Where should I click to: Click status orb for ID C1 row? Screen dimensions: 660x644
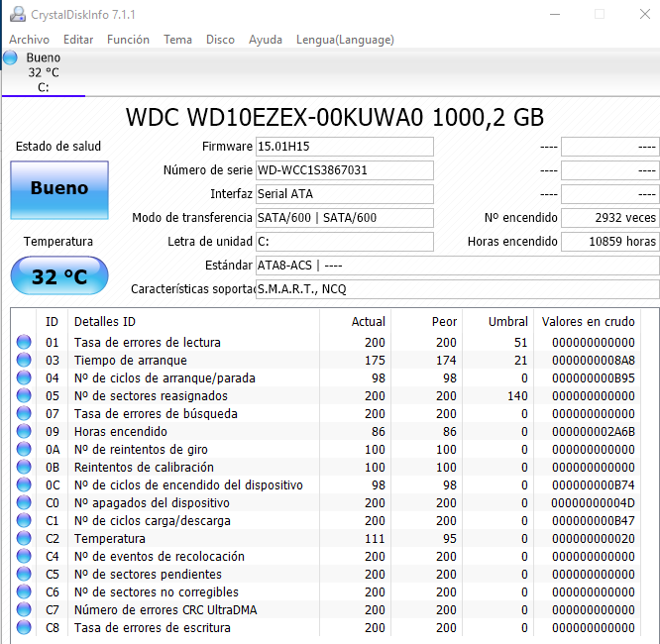click(x=24, y=520)
